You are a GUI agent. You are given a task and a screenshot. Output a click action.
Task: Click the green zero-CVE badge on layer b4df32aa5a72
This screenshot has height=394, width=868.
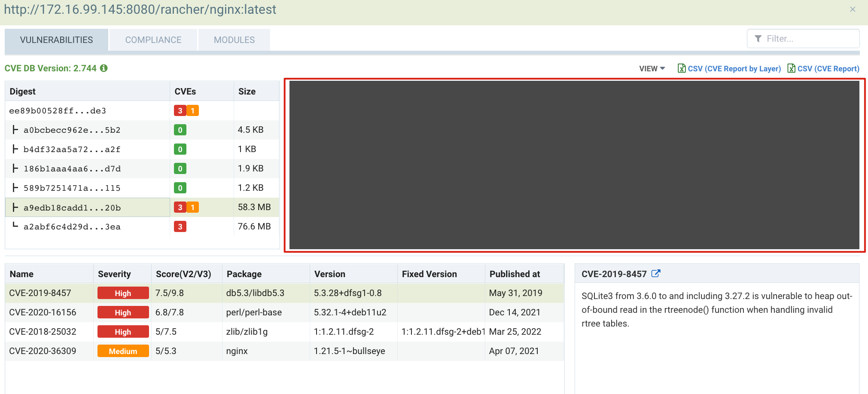point(180,149)
